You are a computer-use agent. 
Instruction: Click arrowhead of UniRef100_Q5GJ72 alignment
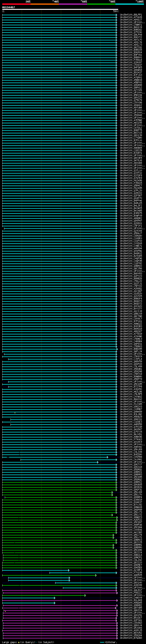point(112,515)
